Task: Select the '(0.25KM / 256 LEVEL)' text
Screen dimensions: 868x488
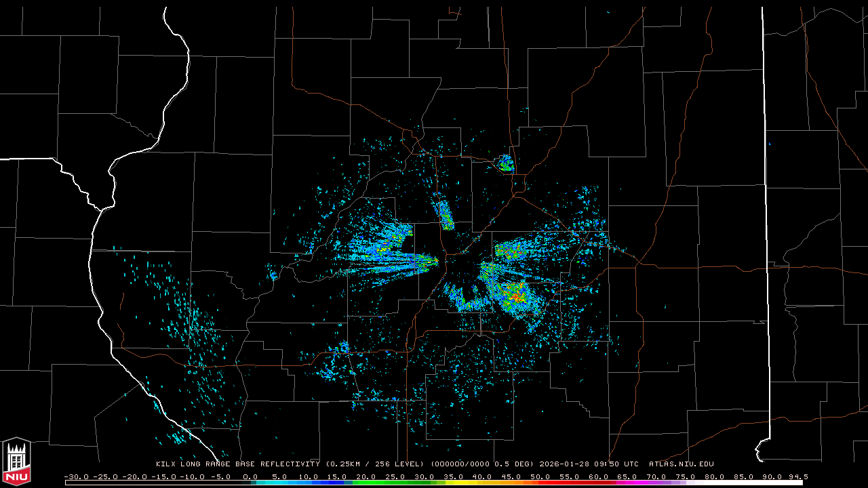Action: tap(376, 464)
